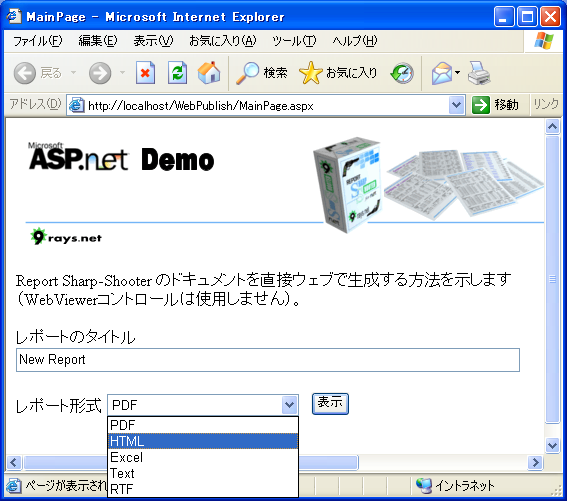Click the vertical scrollbar down arrow
This screenshot has width=567, height=501.
coord(552,445)
